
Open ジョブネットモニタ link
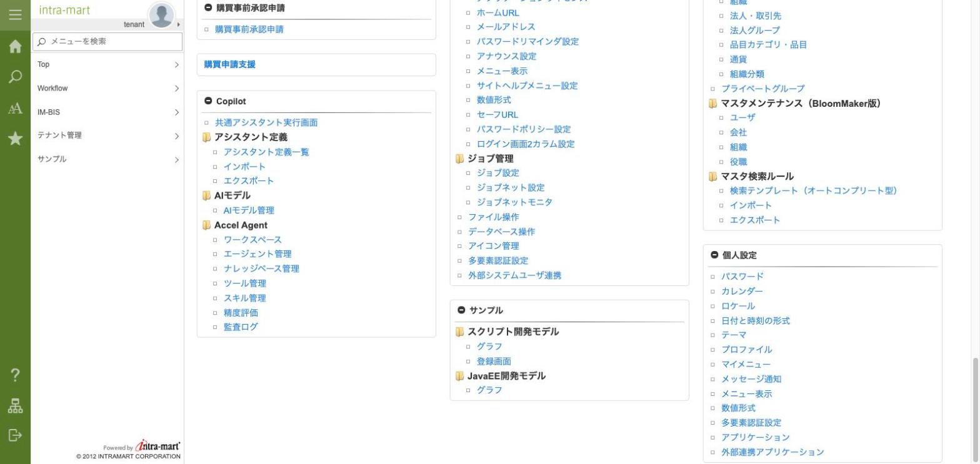pos(514,202)
